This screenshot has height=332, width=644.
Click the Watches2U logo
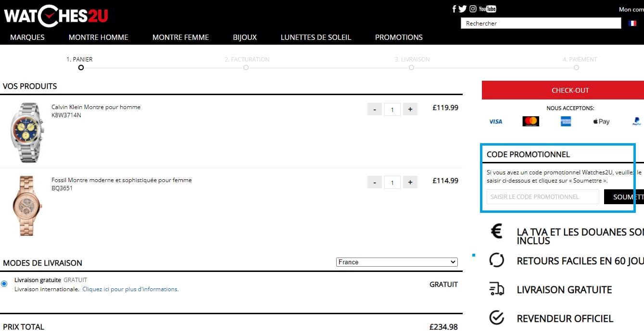point(55,15)
